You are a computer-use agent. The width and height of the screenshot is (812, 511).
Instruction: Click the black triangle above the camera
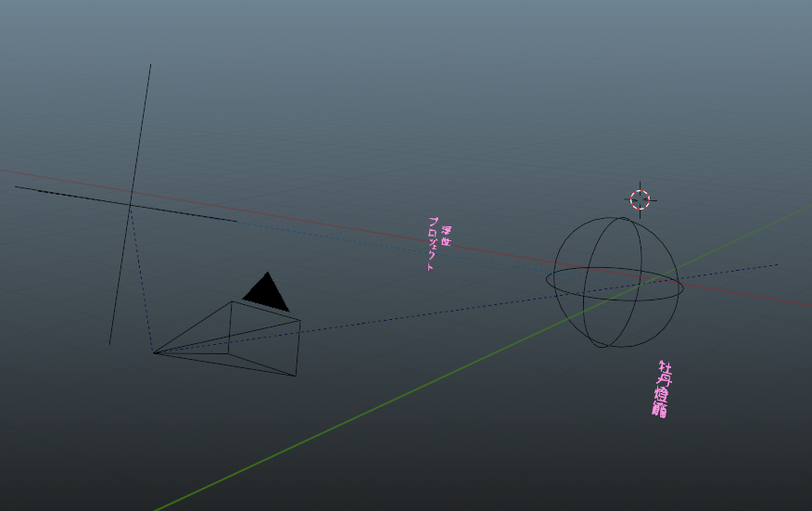[267, 294]
